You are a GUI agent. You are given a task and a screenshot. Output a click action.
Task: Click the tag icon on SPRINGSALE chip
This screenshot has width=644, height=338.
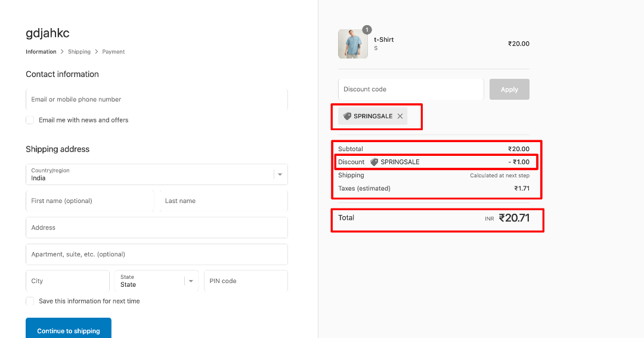[x=347, y=116]
